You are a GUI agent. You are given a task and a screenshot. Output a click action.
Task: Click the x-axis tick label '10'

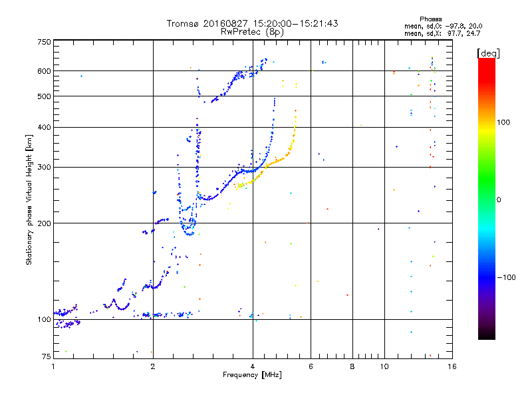384,366
